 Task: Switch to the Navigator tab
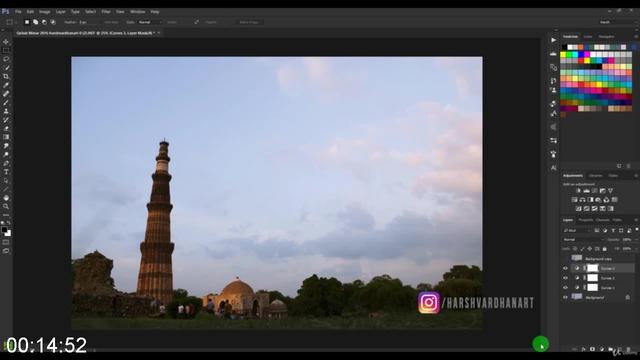tap(606, 37)
